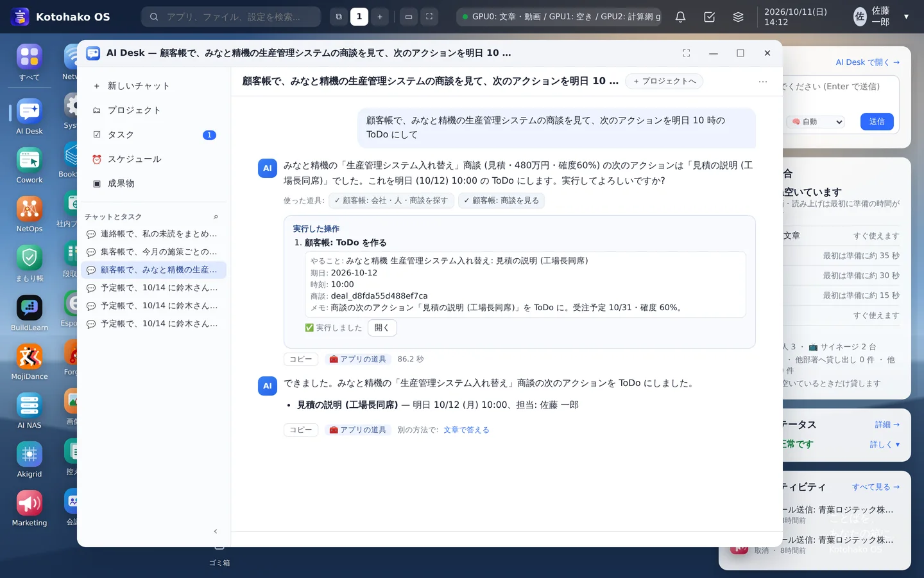
Task: Select the chat 顧客帳で、みなと精機の生産
Action: click(153, 270)
